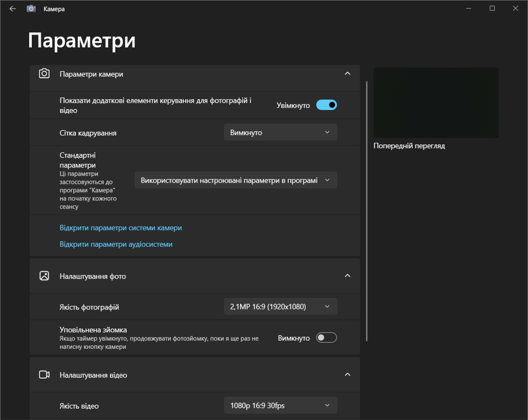Enable the Уповільнена зйомка toggle
The image size is (528, 420).
[x=326, y=338]
